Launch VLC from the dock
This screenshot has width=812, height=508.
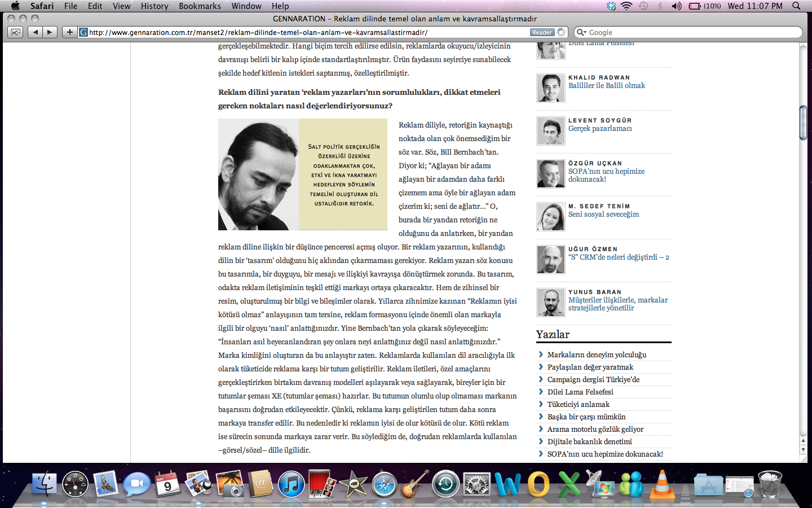(x=663, y=484)
